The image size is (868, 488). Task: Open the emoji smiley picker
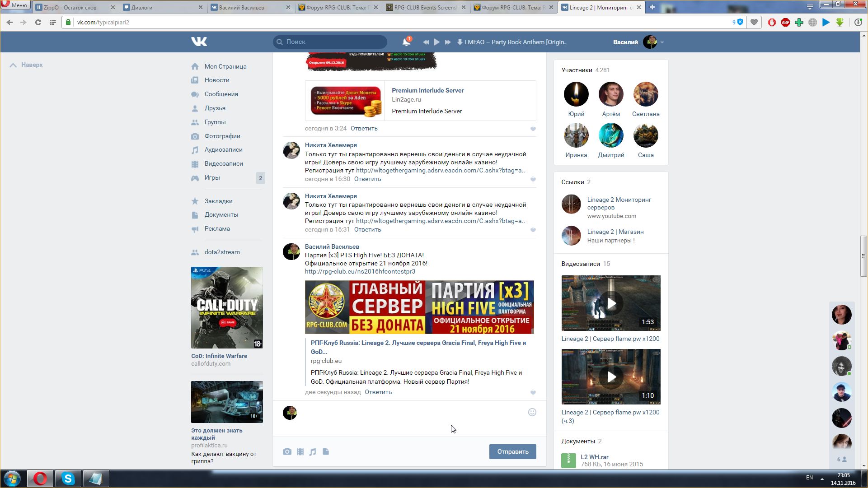(532, 412)
